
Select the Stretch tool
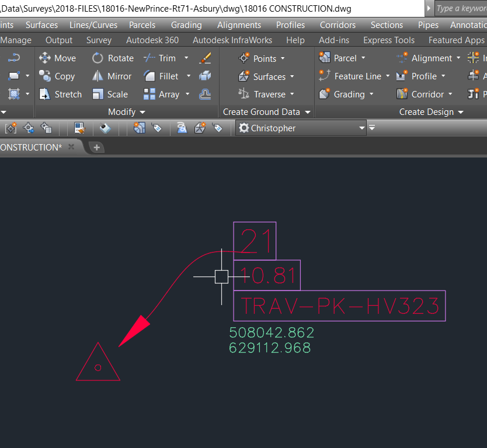click(x=61, y=94)
